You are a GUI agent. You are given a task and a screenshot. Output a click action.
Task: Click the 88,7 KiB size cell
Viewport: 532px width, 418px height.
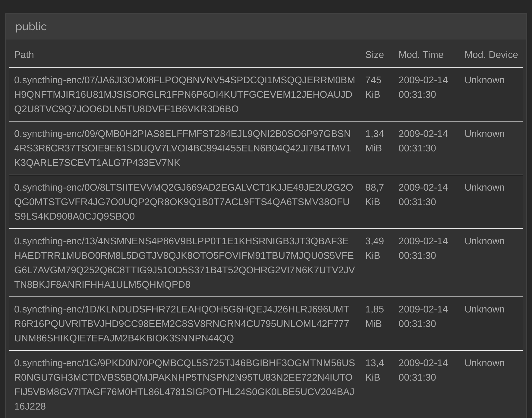[374, 195]
